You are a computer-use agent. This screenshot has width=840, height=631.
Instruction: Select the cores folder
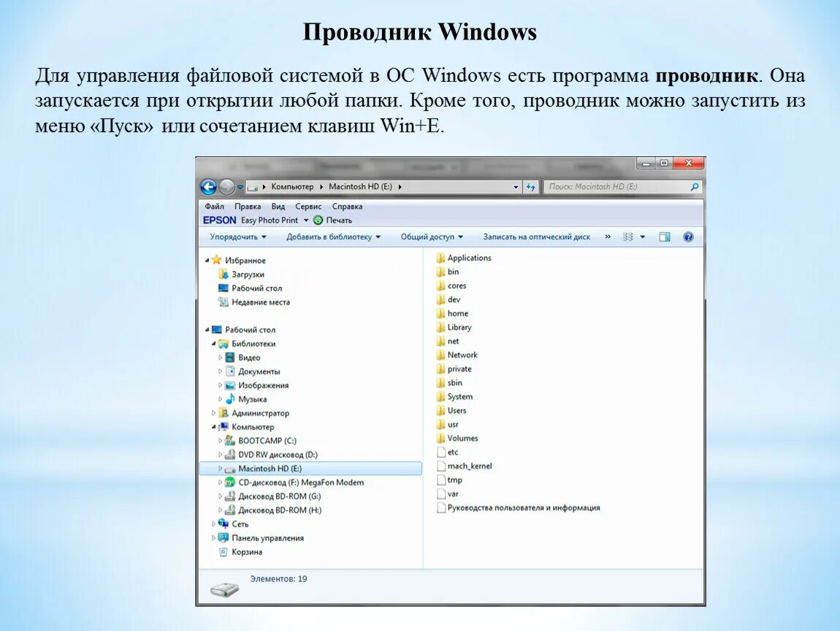pos(451,286)
